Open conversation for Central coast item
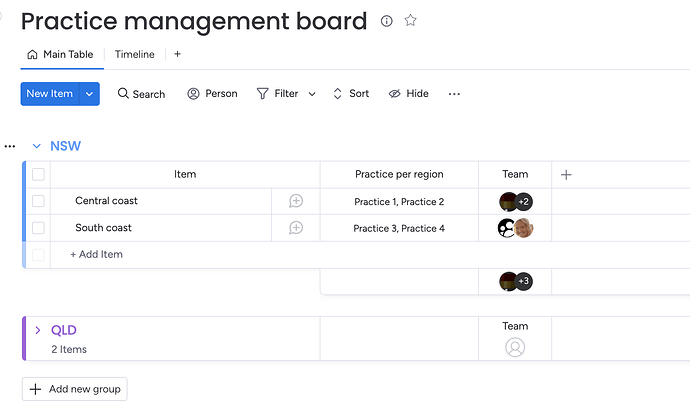Image resolution: width=690 pixels, height=413 pixels. (x=296, y=201)
